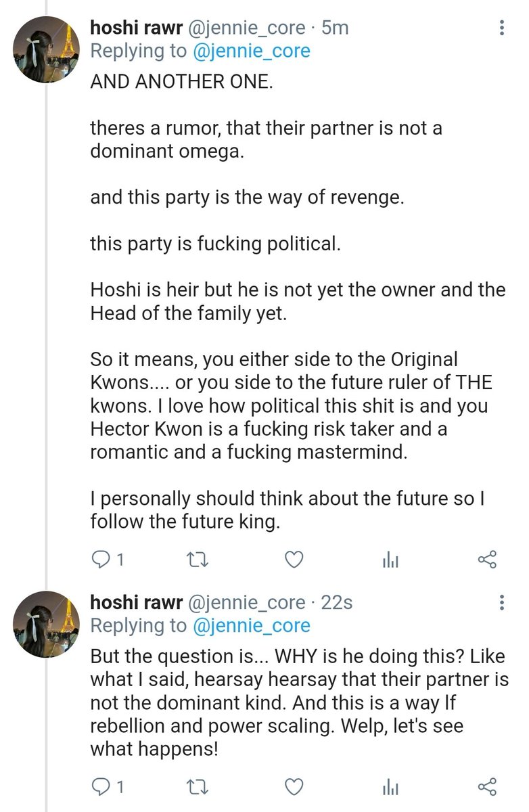Share the second tweet
The height and width of the screenshot is (812, 529).
coord(487,786)
